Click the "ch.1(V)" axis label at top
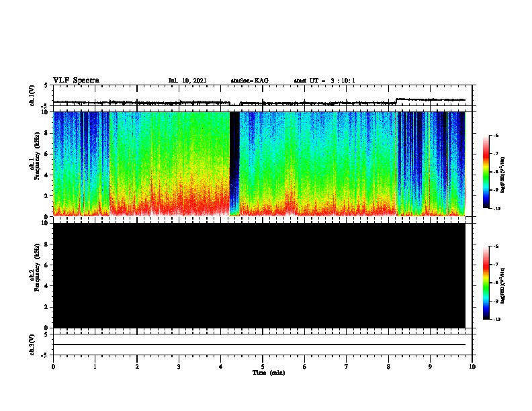The height and width of the screenshot is (411, 532). pyautogui.click(x=32, y=95)
